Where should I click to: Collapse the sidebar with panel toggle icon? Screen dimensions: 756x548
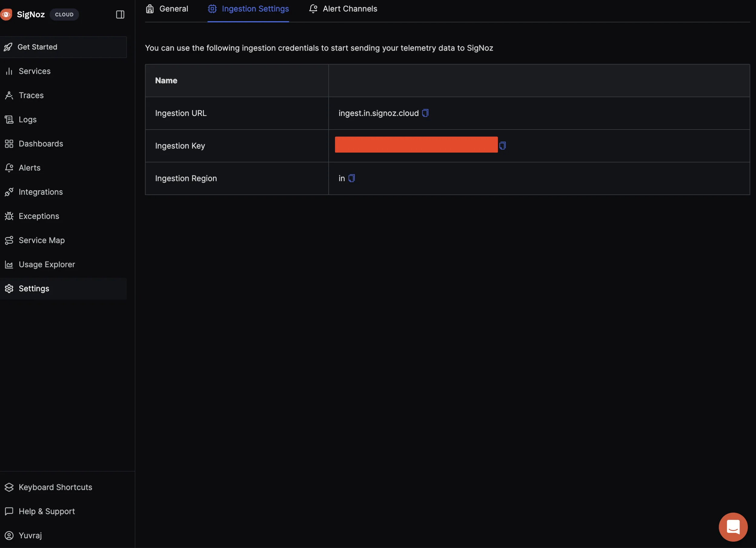coord(120,14)
